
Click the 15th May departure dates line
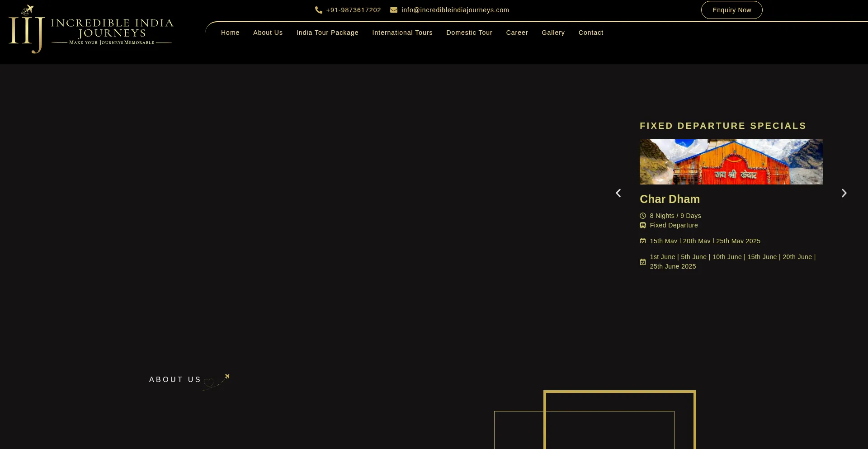(x=705, y=241)
